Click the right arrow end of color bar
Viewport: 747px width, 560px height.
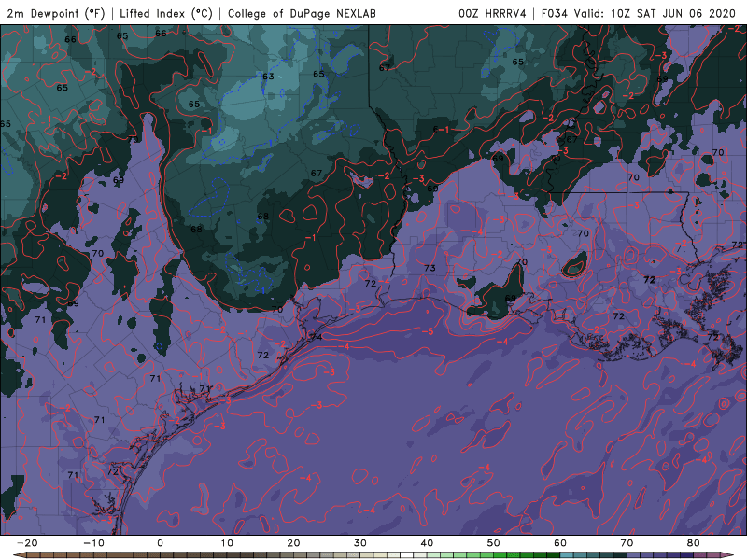(x=728, y=555)
